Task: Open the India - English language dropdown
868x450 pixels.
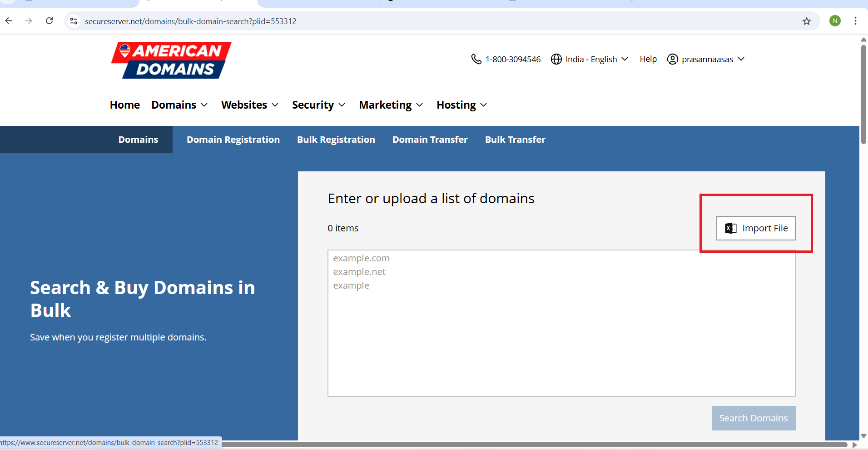Action: click(590, 59)
